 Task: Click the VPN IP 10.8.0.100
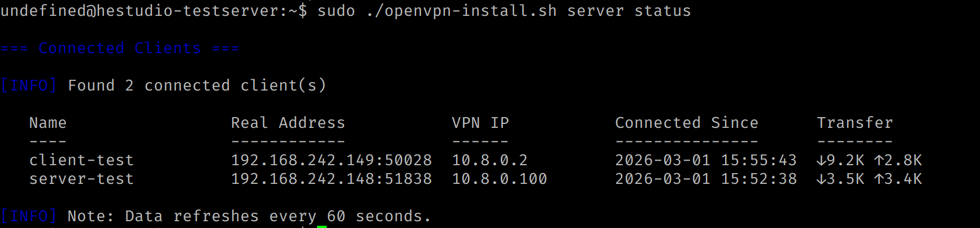tap(499, 179)
